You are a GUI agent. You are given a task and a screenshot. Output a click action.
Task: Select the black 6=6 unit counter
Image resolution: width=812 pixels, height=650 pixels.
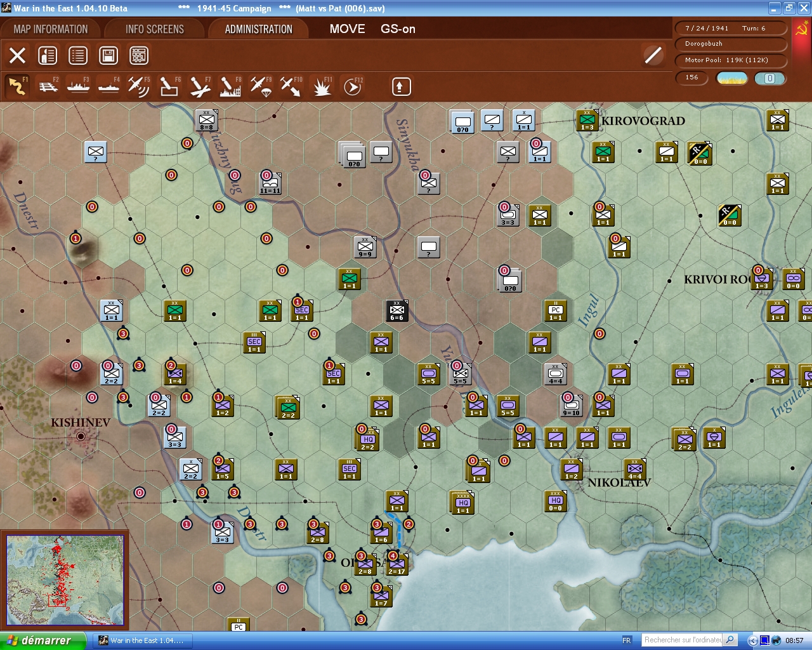pos(397,311)
